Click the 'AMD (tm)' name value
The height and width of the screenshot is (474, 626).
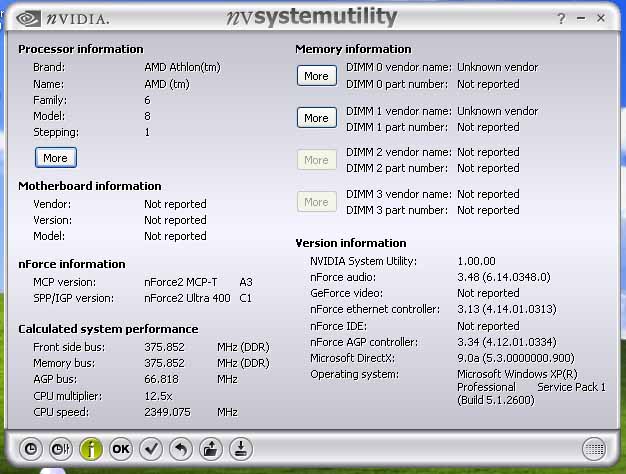coord(167,84)
